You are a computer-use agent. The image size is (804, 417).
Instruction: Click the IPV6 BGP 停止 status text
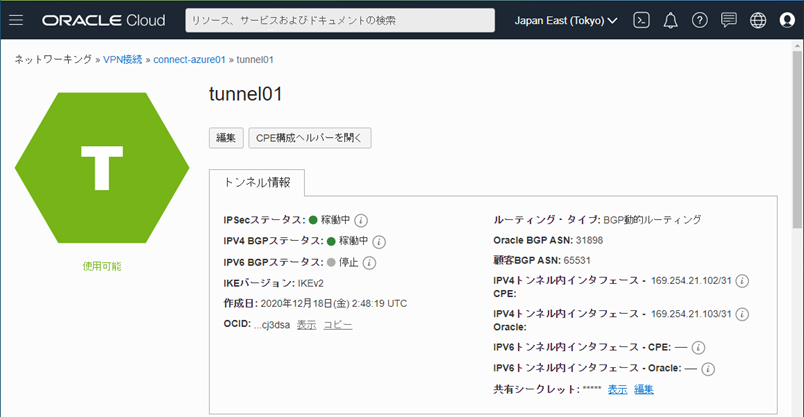click(x=348, y=262)
